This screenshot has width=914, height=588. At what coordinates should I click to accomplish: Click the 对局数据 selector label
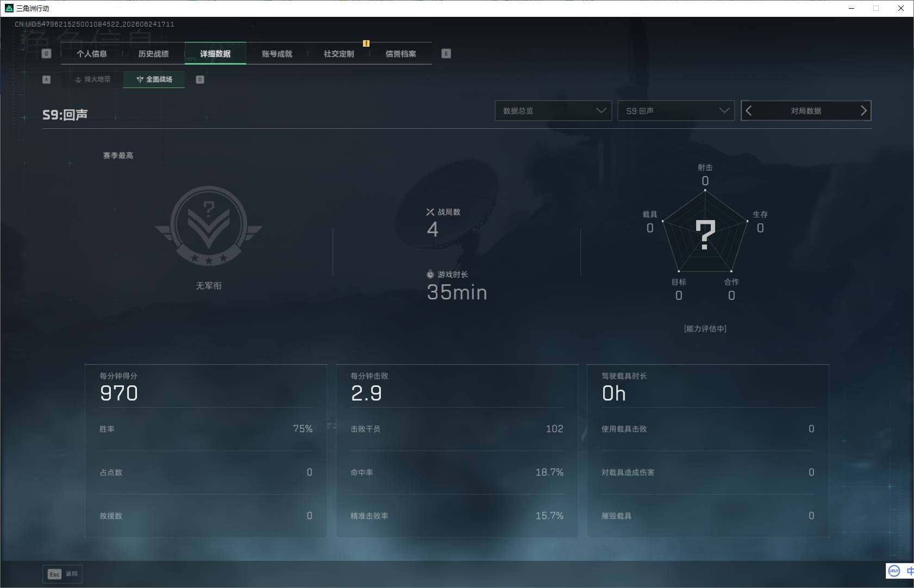[806, 111]
